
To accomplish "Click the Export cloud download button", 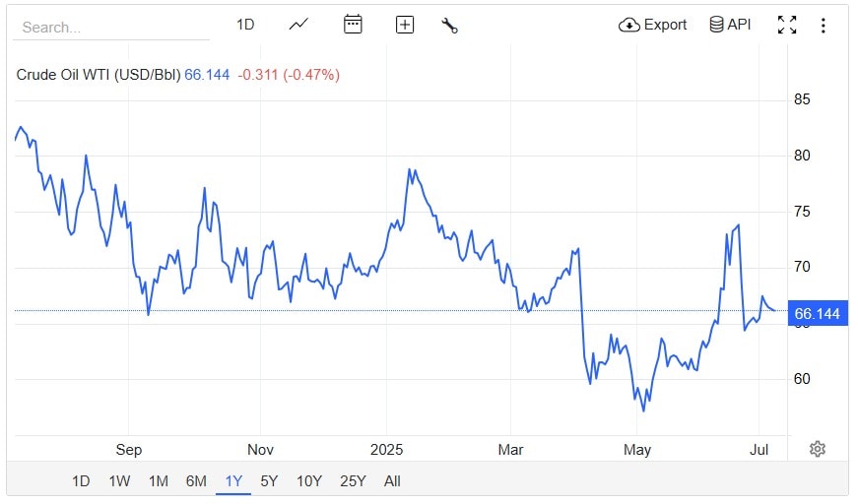I will coord(652,25).
